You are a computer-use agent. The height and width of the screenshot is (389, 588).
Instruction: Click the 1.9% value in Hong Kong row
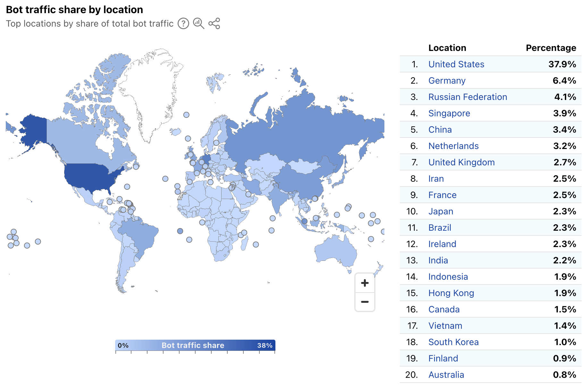coord(565,293)
